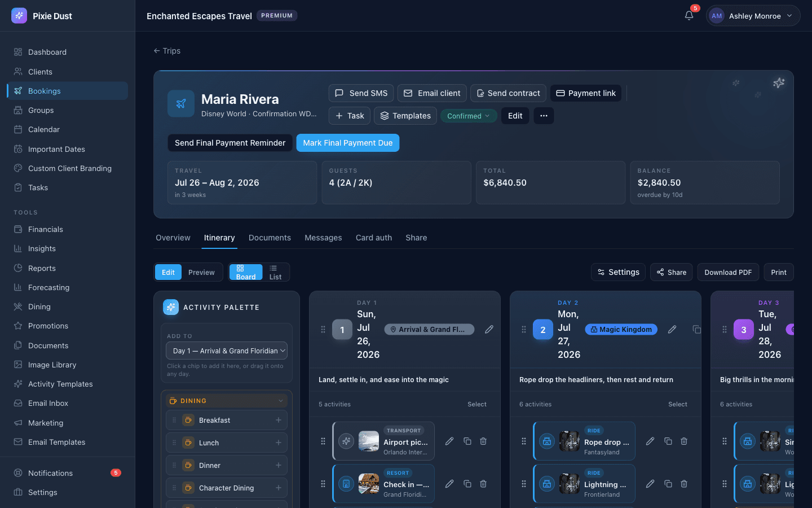The height and width of the screenshot is (508, 812).
Task: Open Image Library in the sidebar
Action: coord(67,365)
